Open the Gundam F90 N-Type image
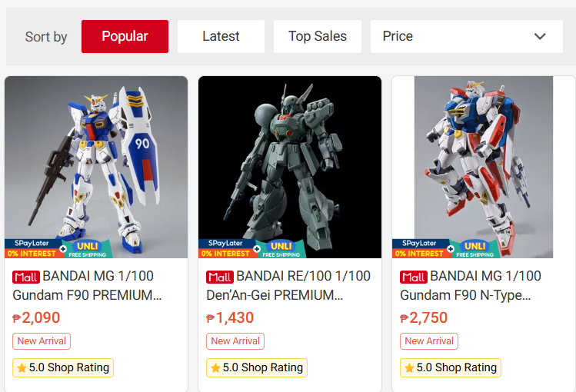576x392 pixels. [484, 167]
